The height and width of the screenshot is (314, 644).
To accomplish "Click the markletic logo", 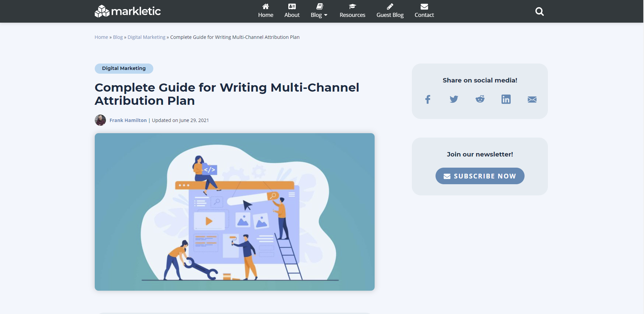I will click(128, 11).
